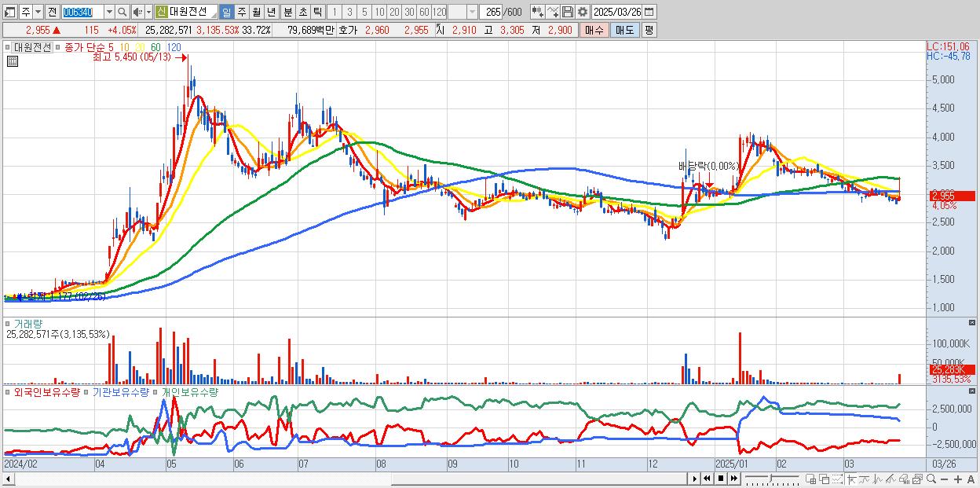The width and height of the screenshot is (980, 488).
Task: Toggle the 개인보유수량 indicator marker square
Action: point(156,391)
